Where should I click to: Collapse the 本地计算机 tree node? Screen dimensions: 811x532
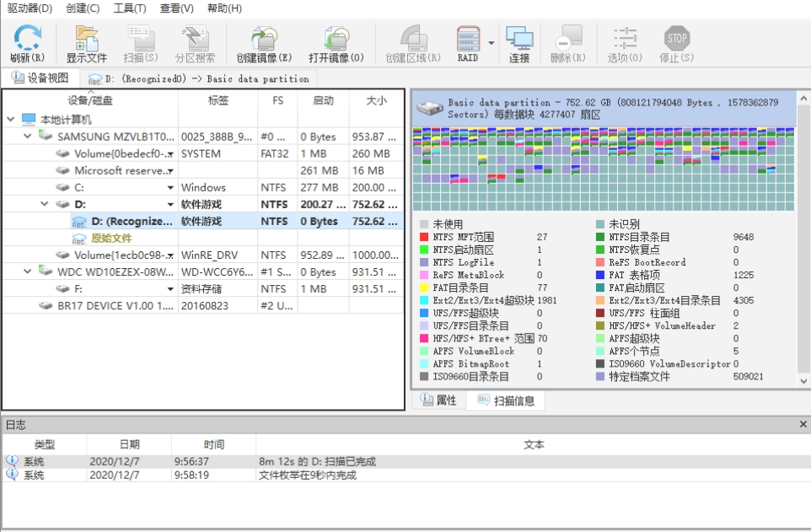10,120
